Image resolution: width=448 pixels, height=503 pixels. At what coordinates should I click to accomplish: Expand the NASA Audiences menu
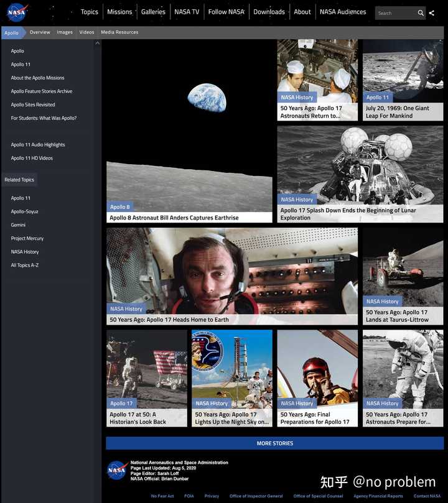click(343, 12)
